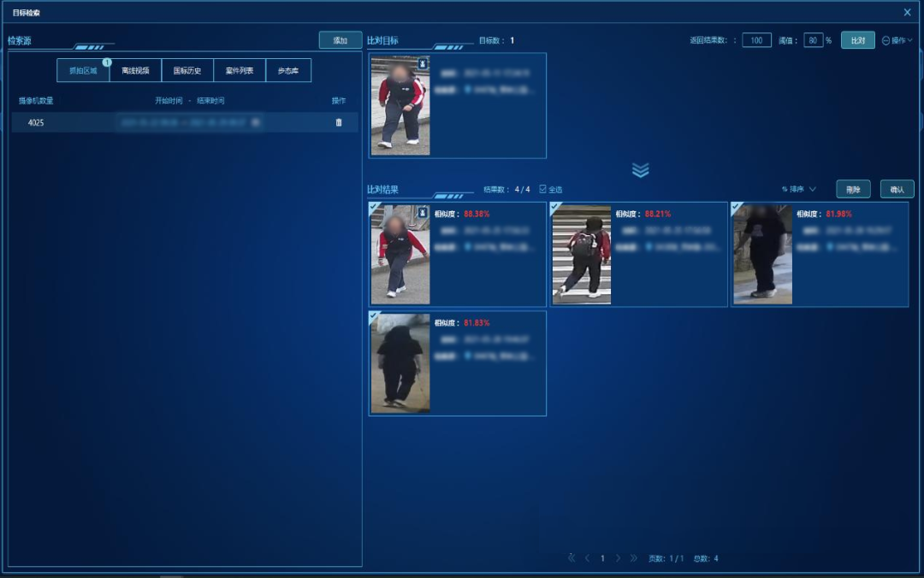Expand the 排序 sort dropdown

pyautogui.click(x=799, y=189)
